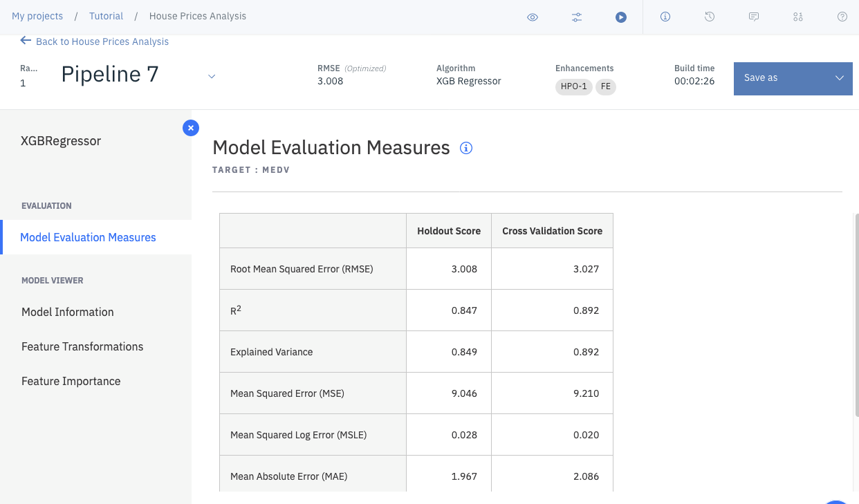Open the help question mark icon
This screenshot has width=859, height=504.
pos(842,17)
